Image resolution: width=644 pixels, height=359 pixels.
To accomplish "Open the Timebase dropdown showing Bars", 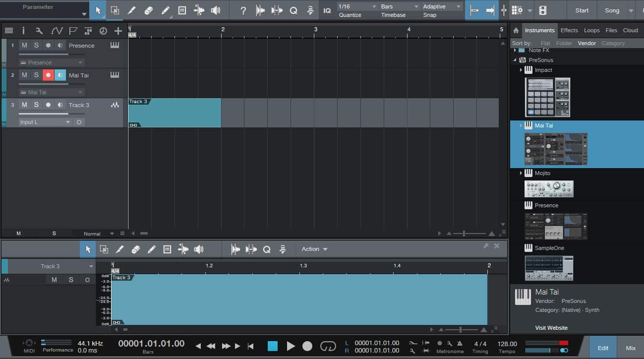I will pyautogui.click(x=400, y=6).
